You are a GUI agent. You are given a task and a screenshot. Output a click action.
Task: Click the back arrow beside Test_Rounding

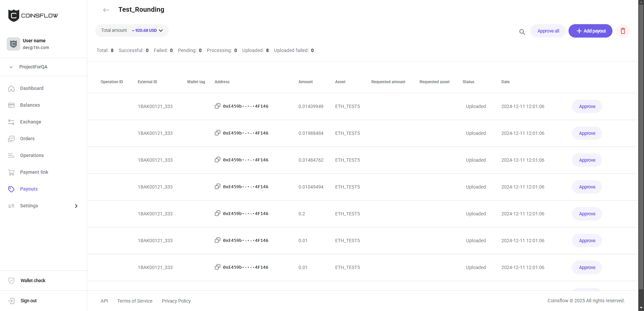tap(106, 10)
